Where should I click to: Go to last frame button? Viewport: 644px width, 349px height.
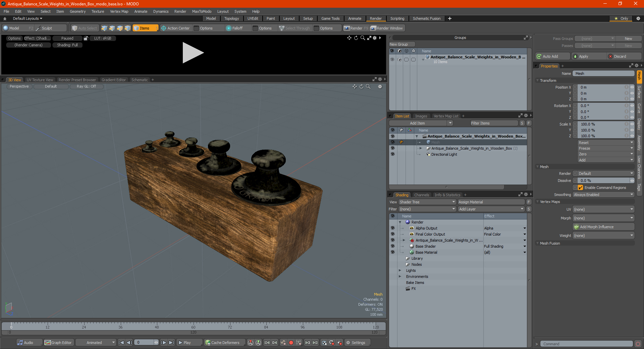pyautogui.click(x=171, y=343)
